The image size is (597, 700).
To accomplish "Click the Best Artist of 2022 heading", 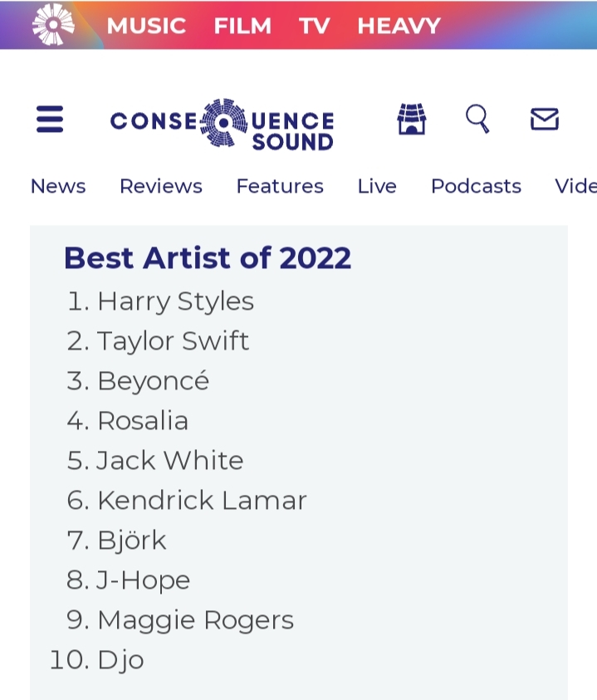I will 208,258.
